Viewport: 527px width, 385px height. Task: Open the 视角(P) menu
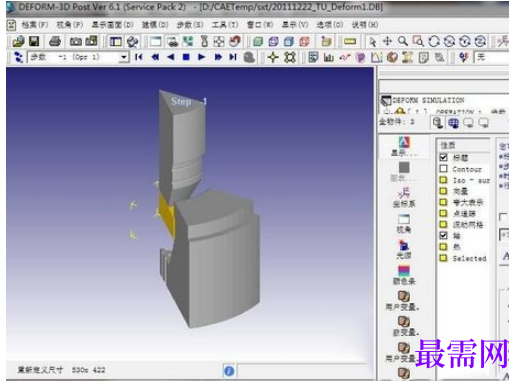[70, 25]
